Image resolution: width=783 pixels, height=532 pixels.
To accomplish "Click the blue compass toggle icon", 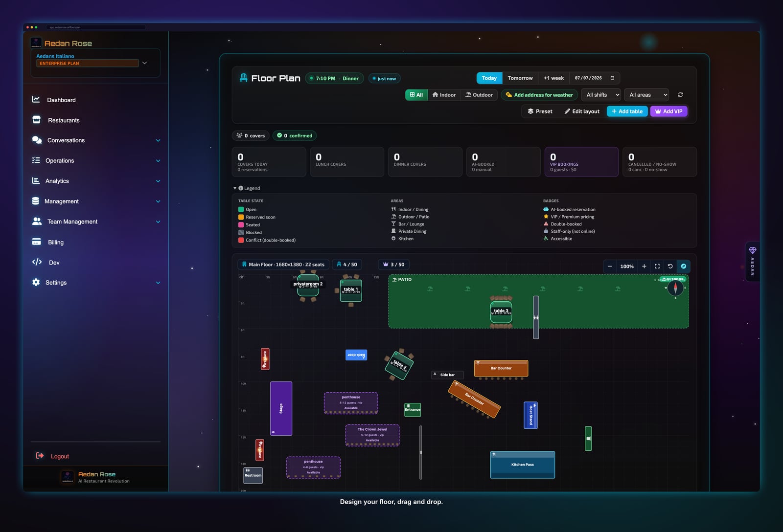I will pyautogui.click(x=684, y=266).
